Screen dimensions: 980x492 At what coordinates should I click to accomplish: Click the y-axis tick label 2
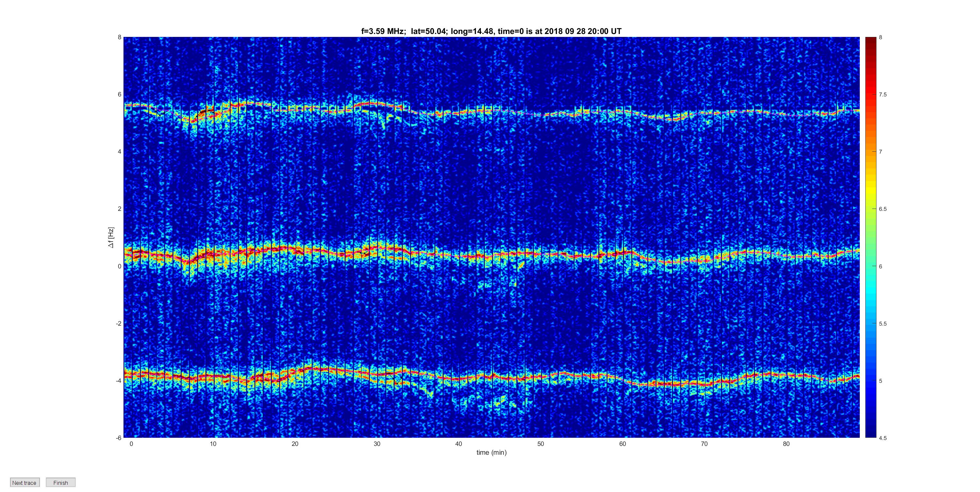pyautogui.click(x=120, y=209)
